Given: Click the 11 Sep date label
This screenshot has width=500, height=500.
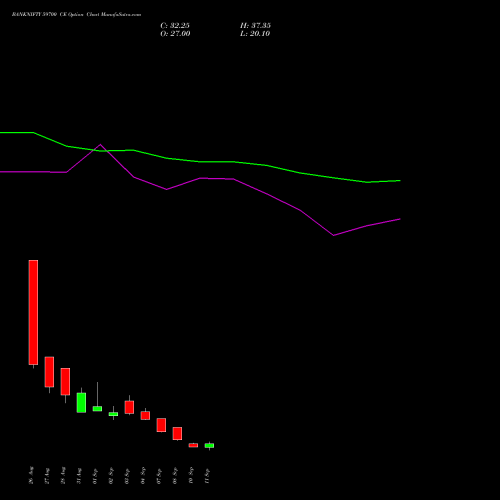Looking at the screenshot, I should [208, 476].
